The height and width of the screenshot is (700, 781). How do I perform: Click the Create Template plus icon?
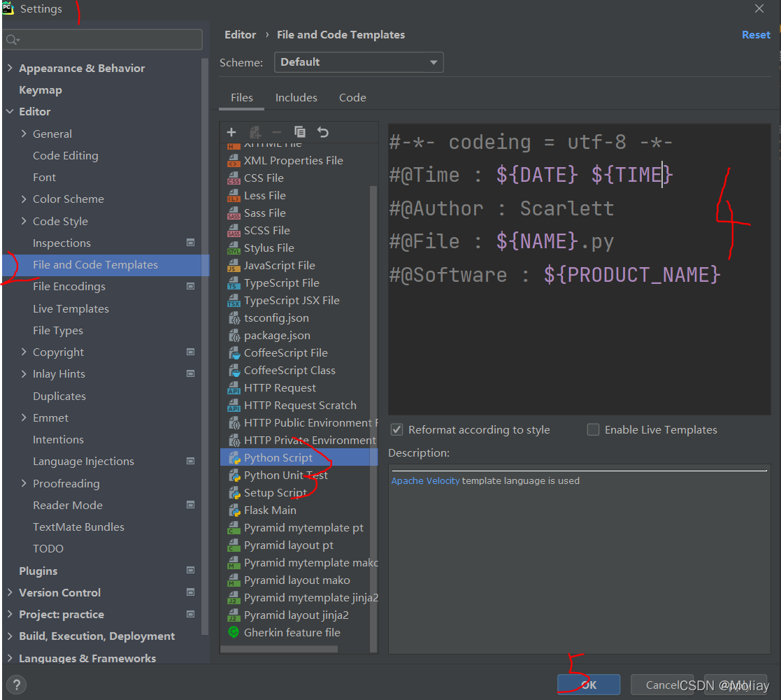(x=231, y=132)
